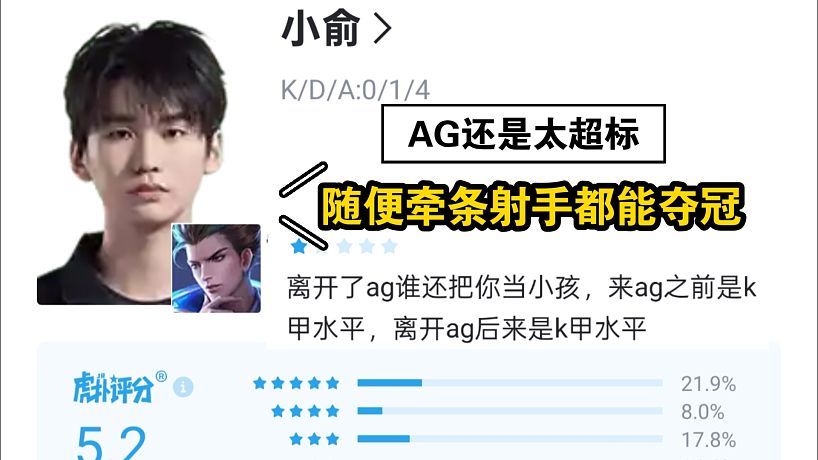Image resolution: width=818 pixels, height=460 pixels.
Task: Click the player's portrait photo
Action: (140, 163)
